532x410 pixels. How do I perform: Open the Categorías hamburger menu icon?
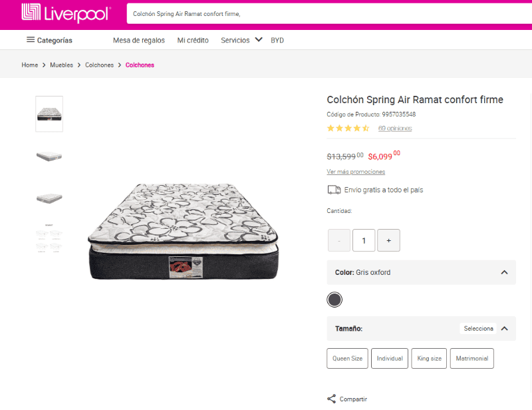[31, 40]
